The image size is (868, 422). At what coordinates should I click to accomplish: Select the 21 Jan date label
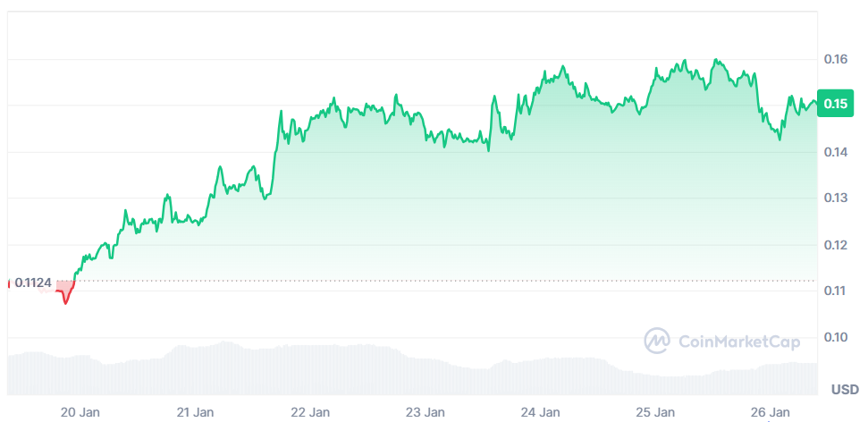click(x=195, y=412)
